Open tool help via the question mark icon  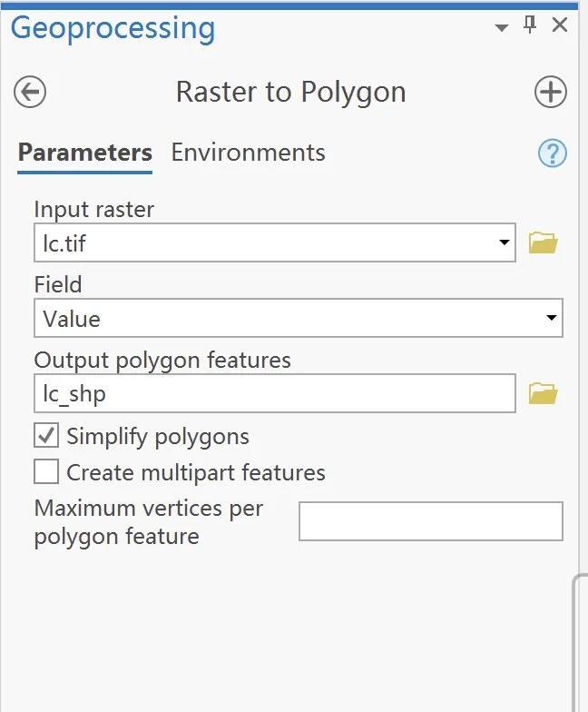[x=552, y=153]
